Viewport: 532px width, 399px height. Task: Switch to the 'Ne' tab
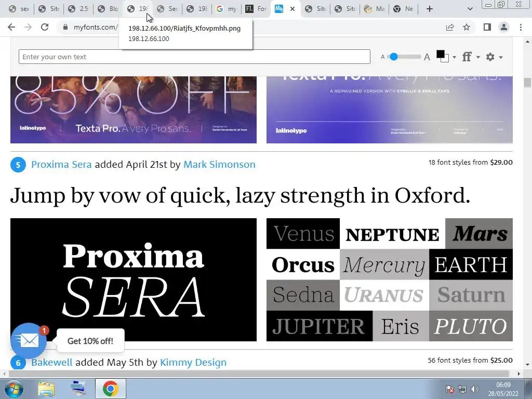coord(404,9)
